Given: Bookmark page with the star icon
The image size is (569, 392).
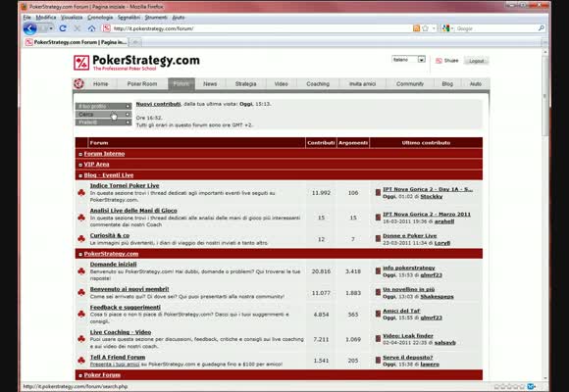Looking at the screenshot, I should 426,28.
